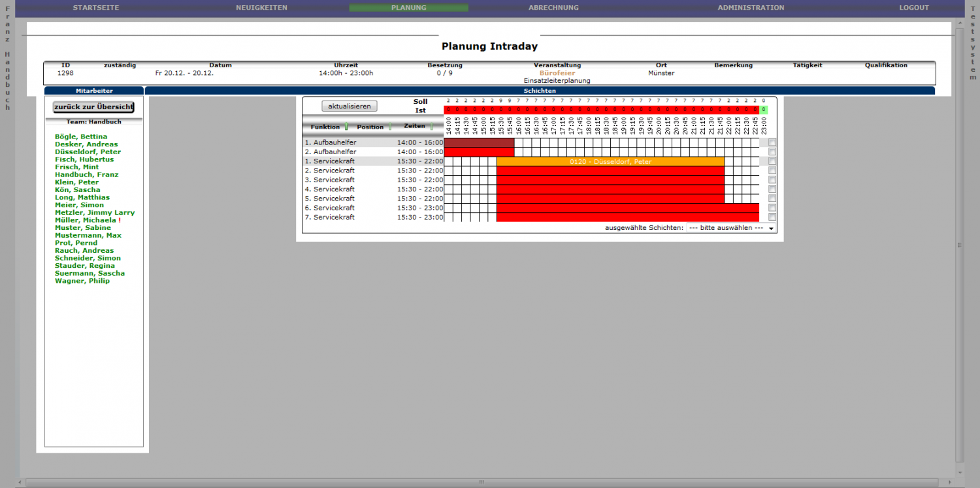This screenshot has height=488, width=980.
Task: Tick checkbox for 6. Servicekraft shift
Action: click(x=772, y=208)
